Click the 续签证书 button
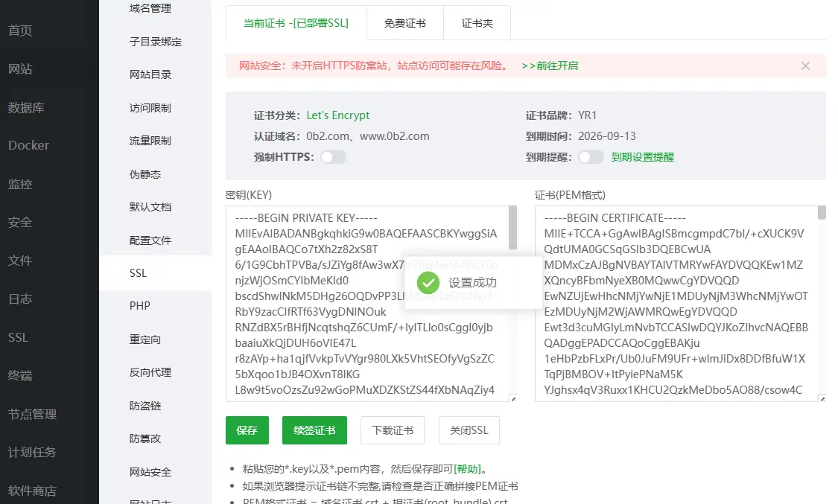The image size is (838, 504). point(314,430)
